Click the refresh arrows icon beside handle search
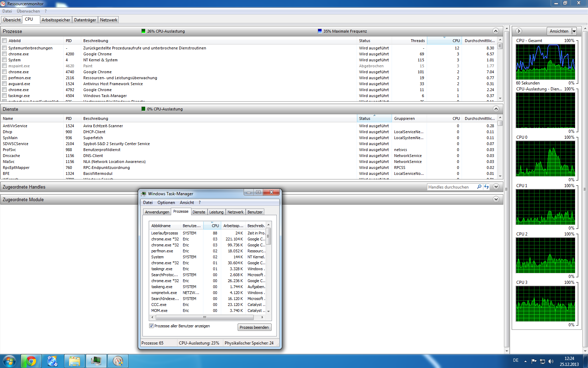The image size is (588, 368). (486, 187)
